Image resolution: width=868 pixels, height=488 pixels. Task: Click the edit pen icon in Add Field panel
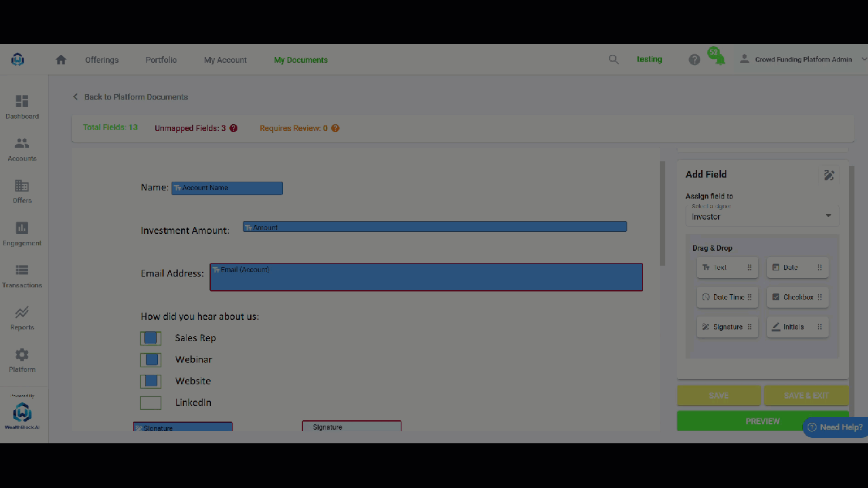pyautogui.click(x=829, y=175)
